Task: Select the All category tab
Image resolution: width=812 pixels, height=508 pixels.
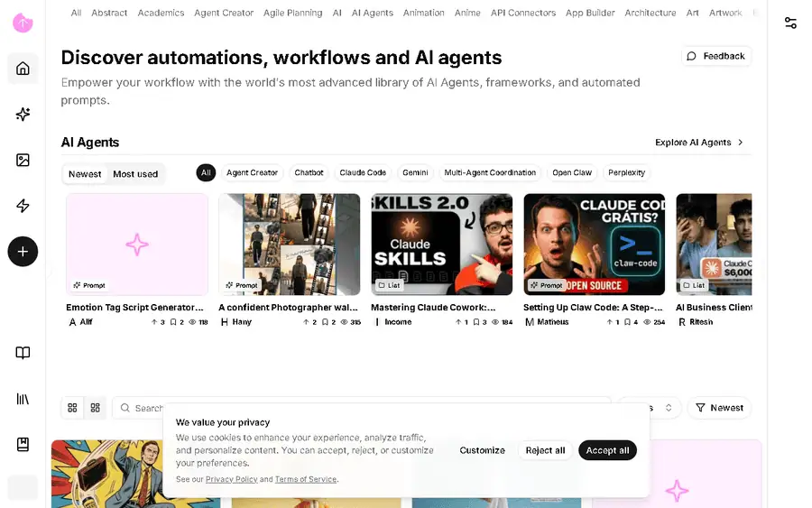Action: coord(76,13)
